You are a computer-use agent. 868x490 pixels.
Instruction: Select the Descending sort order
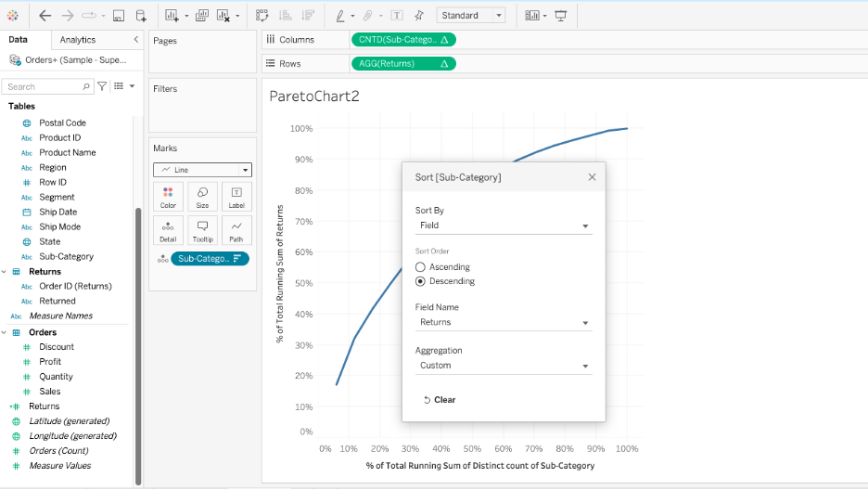click(x=420, y=281)
